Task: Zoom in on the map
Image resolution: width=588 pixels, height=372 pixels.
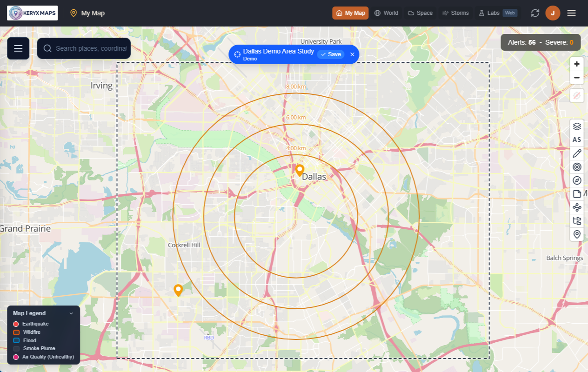Action: point(577,64)
